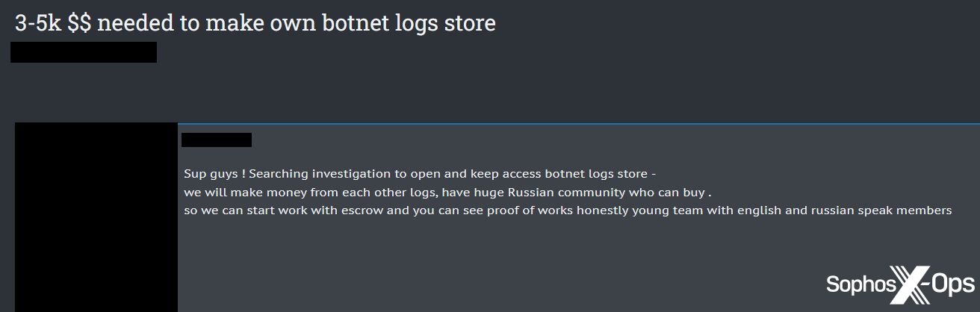The width and height of the screenshot is (980, 312).
Task: Open the thread title about botnet logs store
Action: (x=255, y=23)
